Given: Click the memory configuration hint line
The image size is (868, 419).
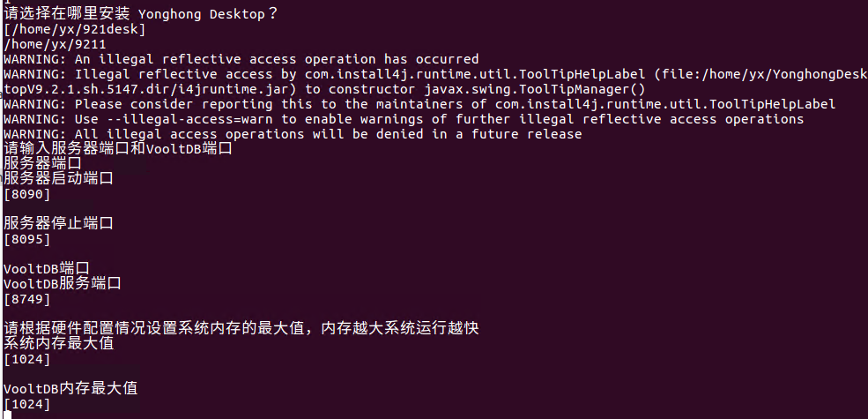Looking at the screenshot, I should pyautogui.click(x=241, y=329).
